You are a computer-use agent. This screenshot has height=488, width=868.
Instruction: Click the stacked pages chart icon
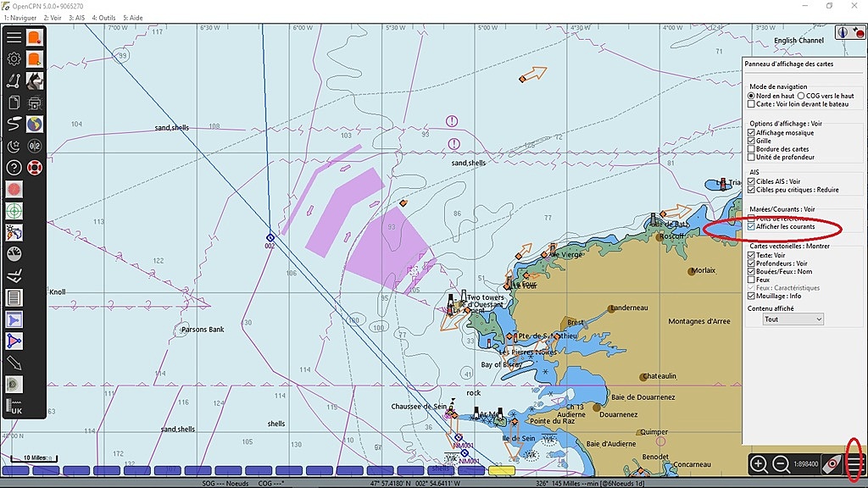point(14,103)
